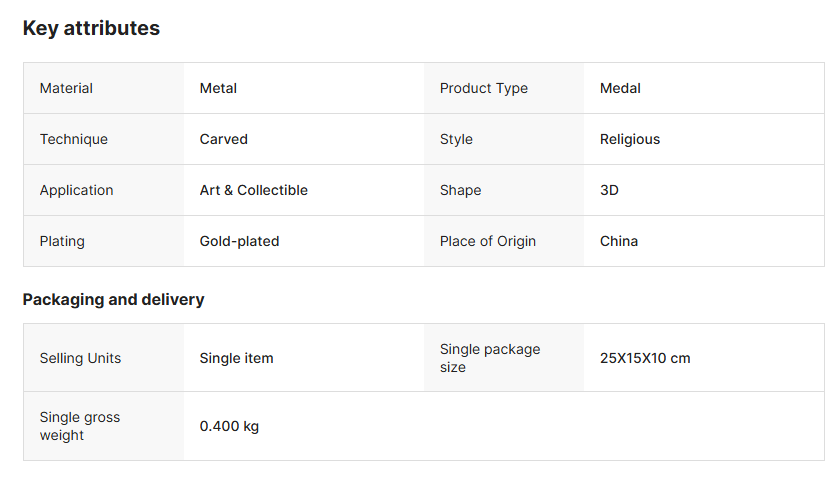Click the Packaging and delivery heading
840x481 pixels.
(x=113, y=299)
